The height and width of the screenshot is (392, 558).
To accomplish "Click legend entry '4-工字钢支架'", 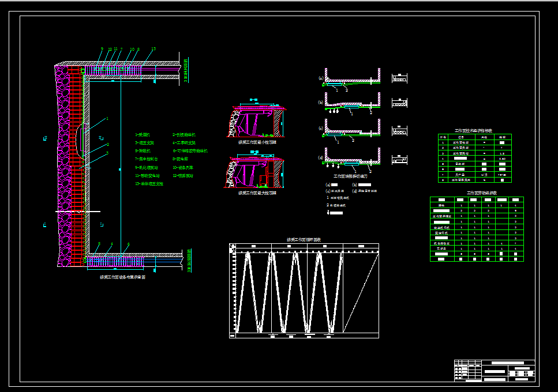I will (184, 143).
